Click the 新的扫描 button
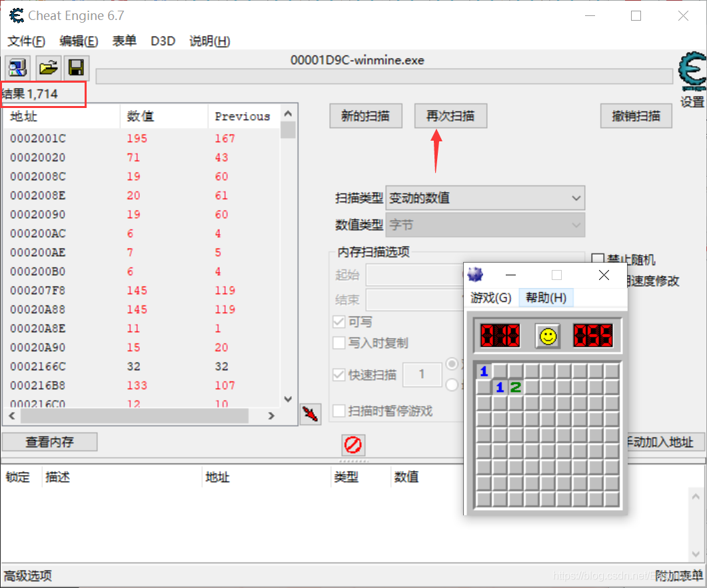Viewport: 707px width, 588px height. coord(366,116)
